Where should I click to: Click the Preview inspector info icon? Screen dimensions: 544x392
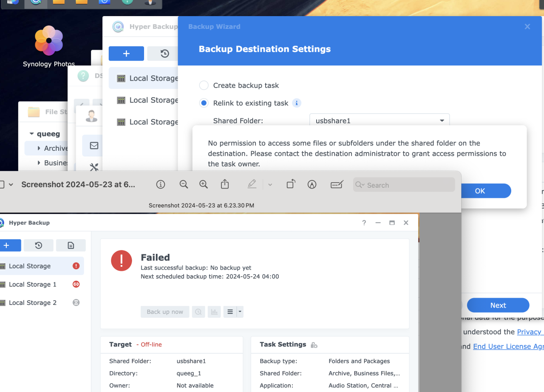(161, 184)
